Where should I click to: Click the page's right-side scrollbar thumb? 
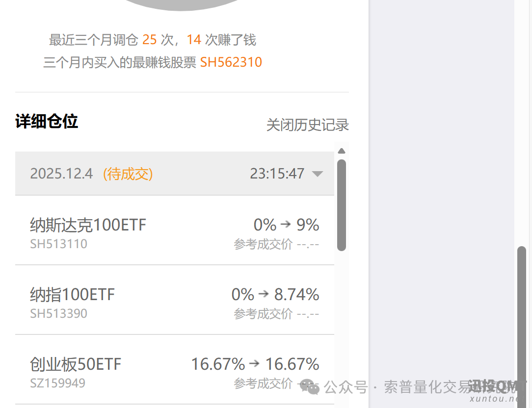coord(522,324)
